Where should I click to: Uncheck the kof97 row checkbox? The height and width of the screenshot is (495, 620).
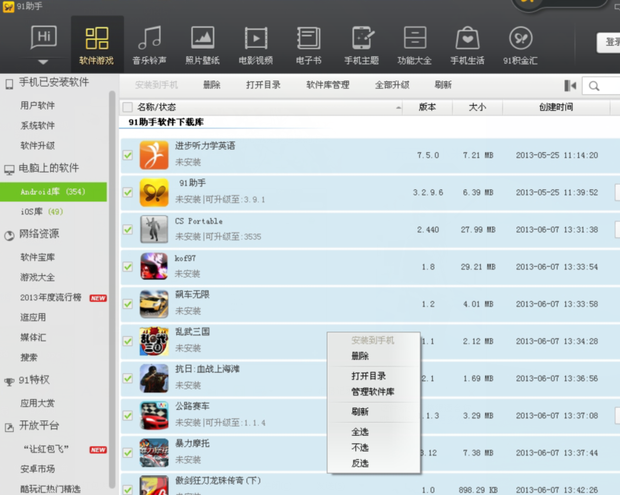point(127,267)
